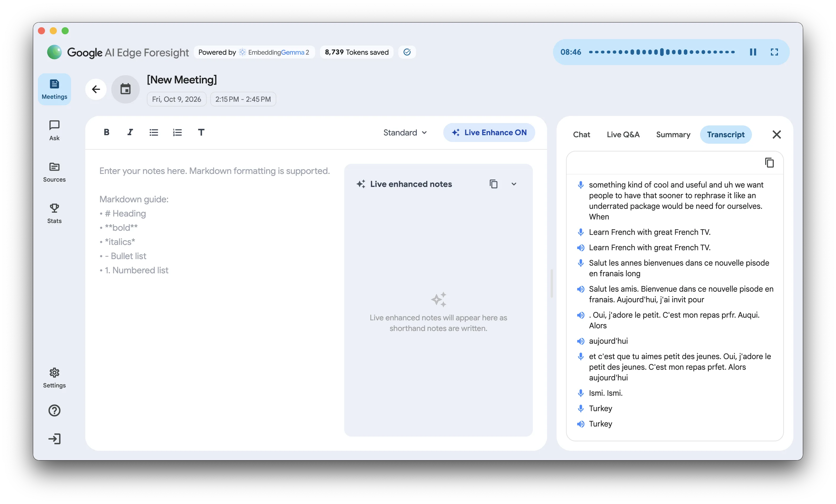Select the Transcript tab
Viewport: 836px width, 504px height.
click(725, 135)
